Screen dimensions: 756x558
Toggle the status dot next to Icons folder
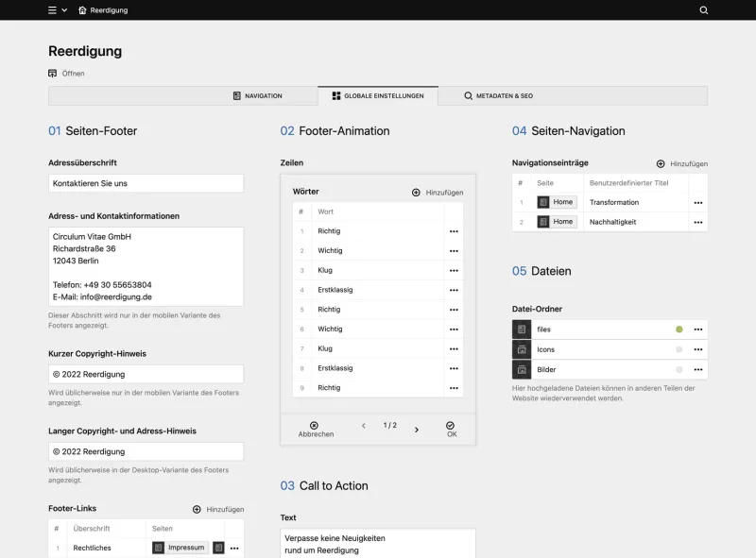click(x=678, y=348)
